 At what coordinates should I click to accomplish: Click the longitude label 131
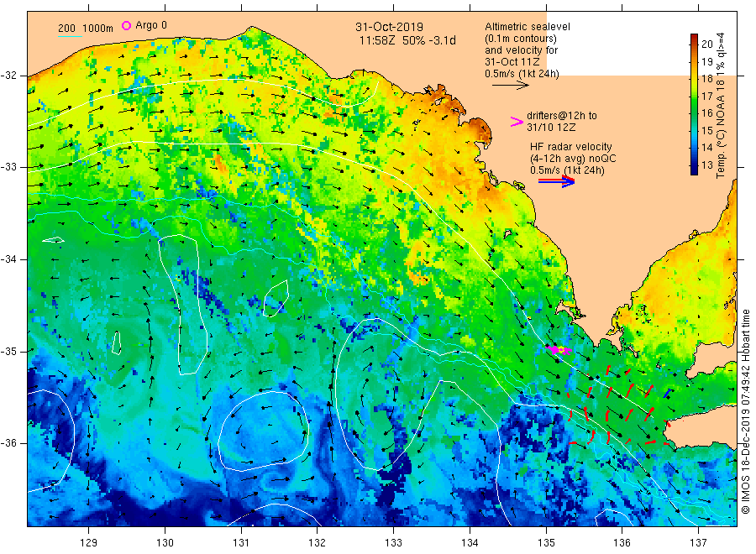tap(241, 543)
